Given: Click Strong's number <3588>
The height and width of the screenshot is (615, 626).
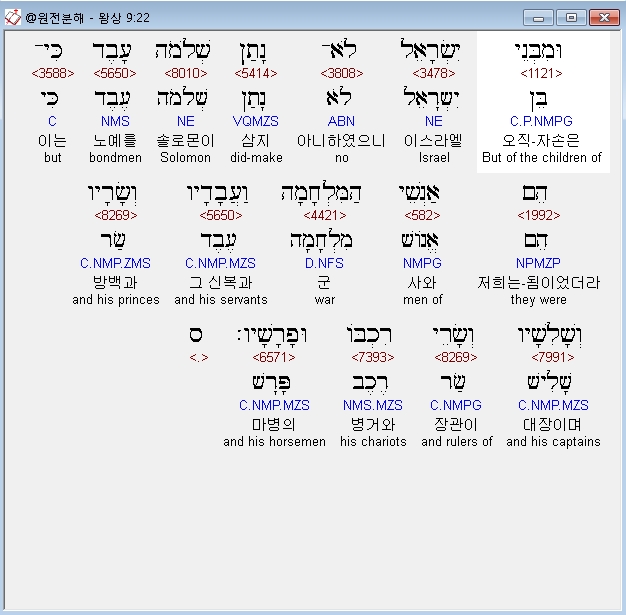Looking at the screenshot, I should [x=53, y=73].
